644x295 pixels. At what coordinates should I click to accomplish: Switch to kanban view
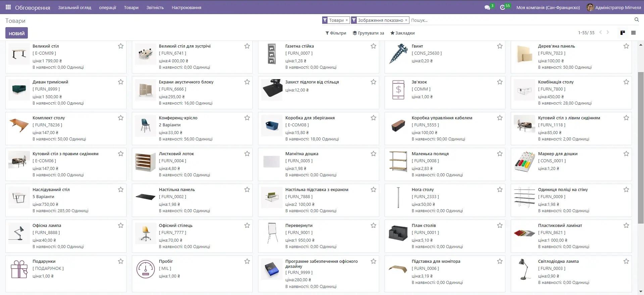[623, 33]
